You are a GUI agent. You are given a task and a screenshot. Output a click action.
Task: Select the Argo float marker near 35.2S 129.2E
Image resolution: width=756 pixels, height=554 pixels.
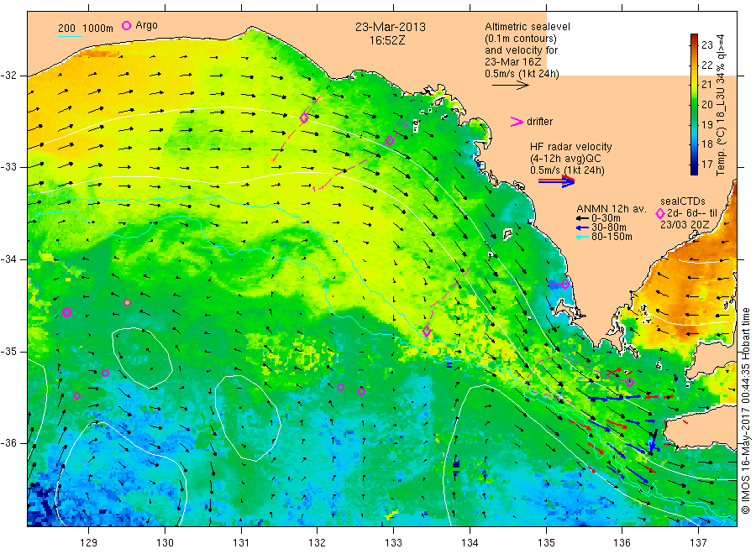(x=106, y=373)
